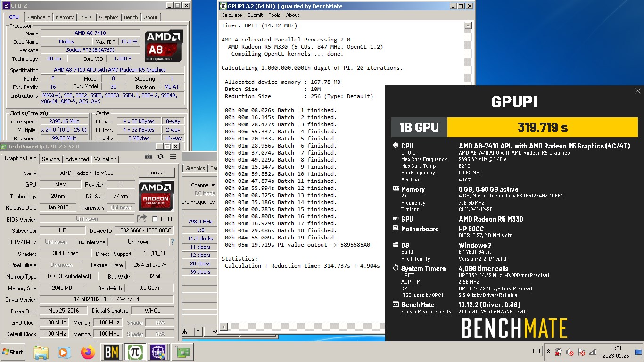Click the GPUPI scrollbar up arrow

click(x=468, y=25)
